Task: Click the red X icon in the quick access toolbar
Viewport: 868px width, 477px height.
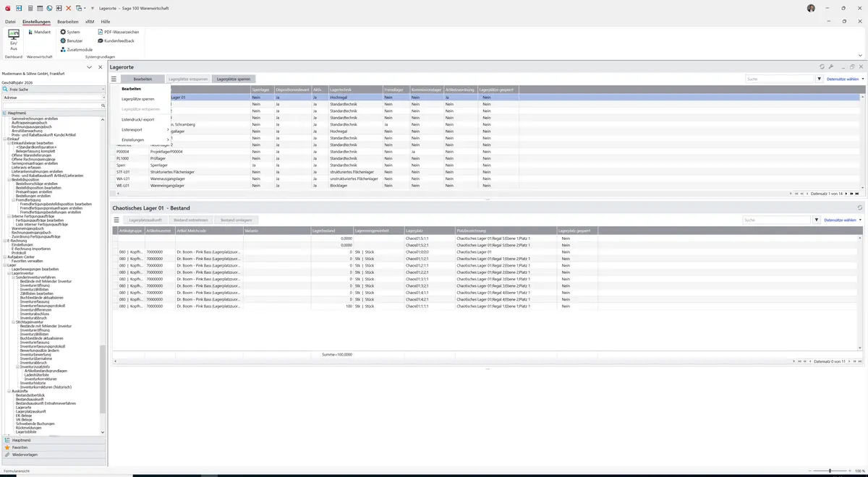Action: (x=69, y=8)
